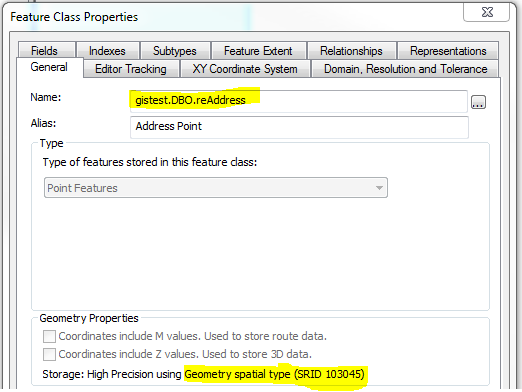This screenshot has height=392, width=522.
Task: Select the General tab
Action: click(49, 67)
